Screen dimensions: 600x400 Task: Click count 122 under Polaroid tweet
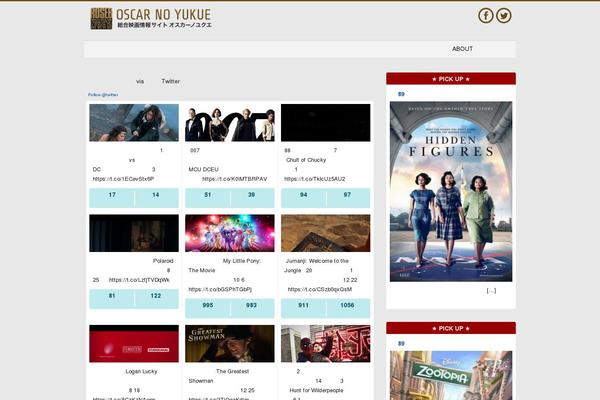click(x=156, y=296)
